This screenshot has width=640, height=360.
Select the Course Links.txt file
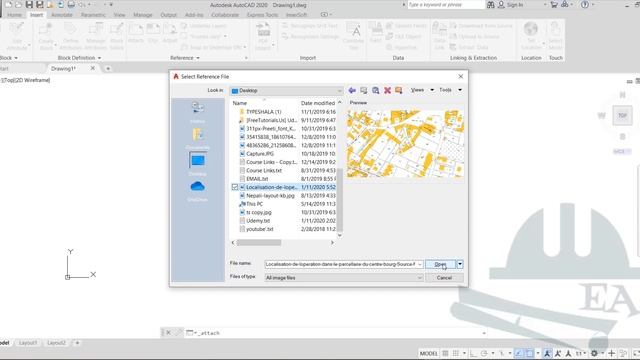click(264, 170)
